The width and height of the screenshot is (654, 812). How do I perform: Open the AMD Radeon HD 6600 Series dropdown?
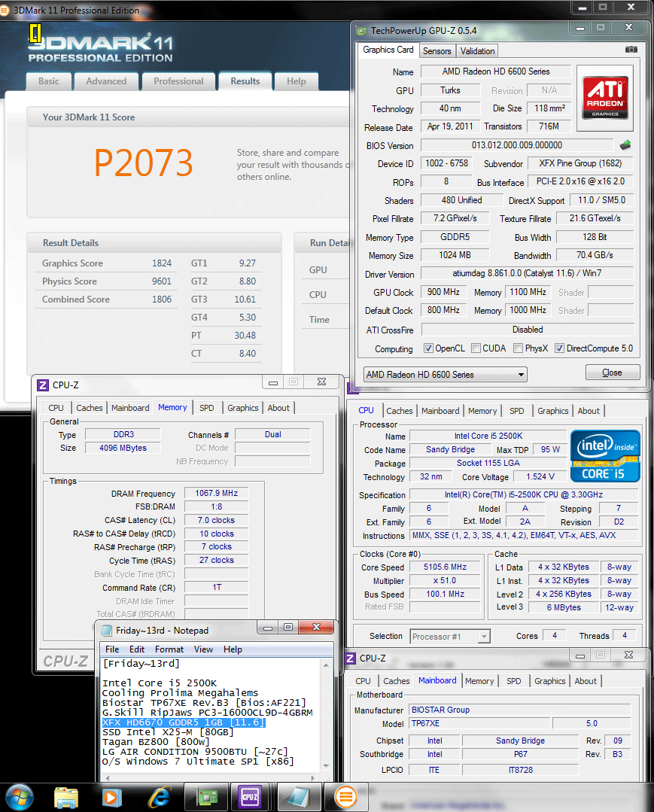pos(445,375)
